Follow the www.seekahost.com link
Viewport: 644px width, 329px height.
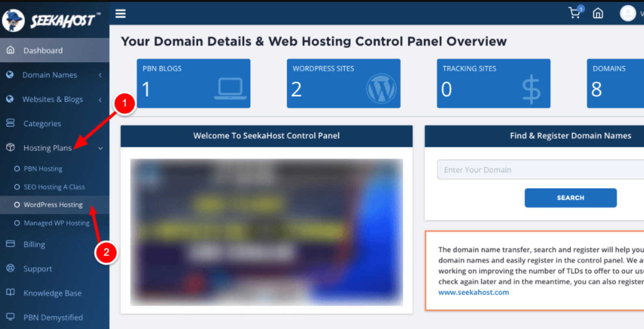pyautogui.click(x=473, y=292)
